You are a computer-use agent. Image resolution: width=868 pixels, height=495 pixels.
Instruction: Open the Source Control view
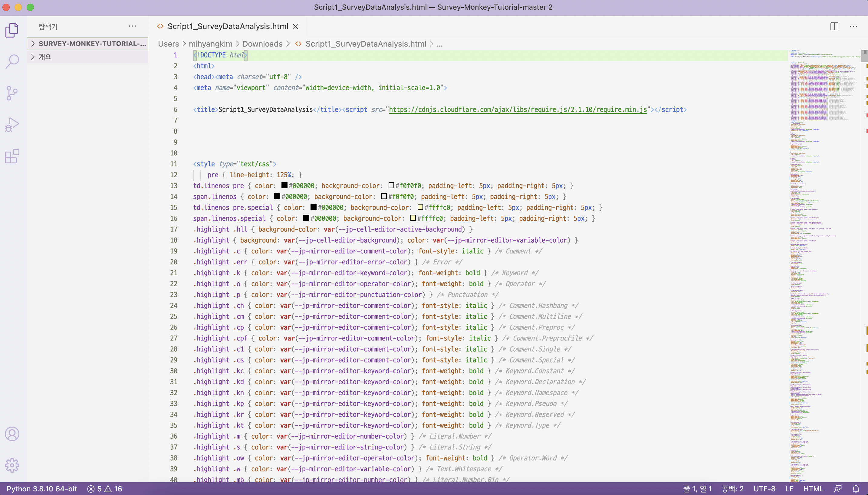tap(12, 93)
